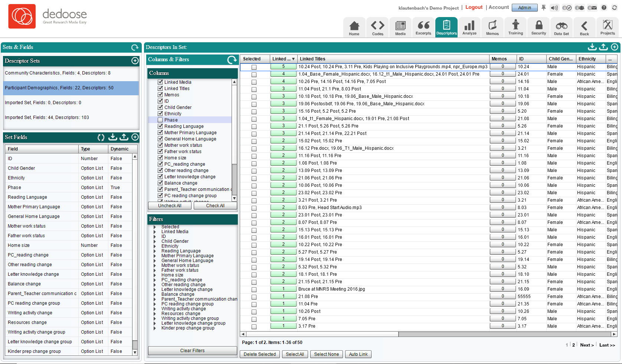The width and height of the screenshot is (622, 364).
Task: Expand the Child Gender filter
Action: pos(155,241)
